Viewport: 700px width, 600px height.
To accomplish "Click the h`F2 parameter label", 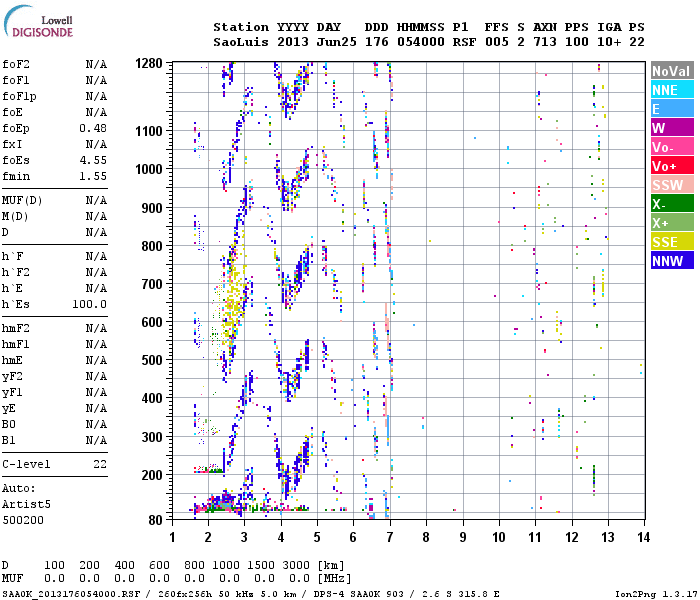I will point(16,272).
